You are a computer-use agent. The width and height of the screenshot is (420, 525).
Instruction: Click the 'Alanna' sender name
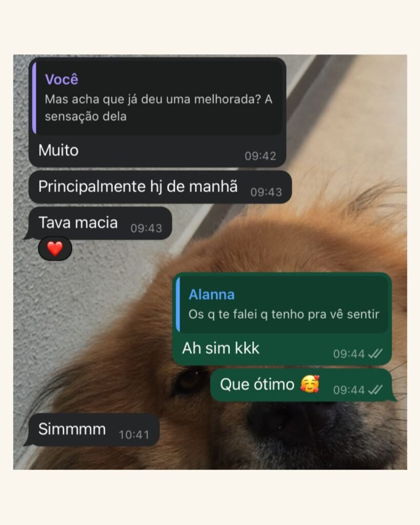click(x=212, y=295)
